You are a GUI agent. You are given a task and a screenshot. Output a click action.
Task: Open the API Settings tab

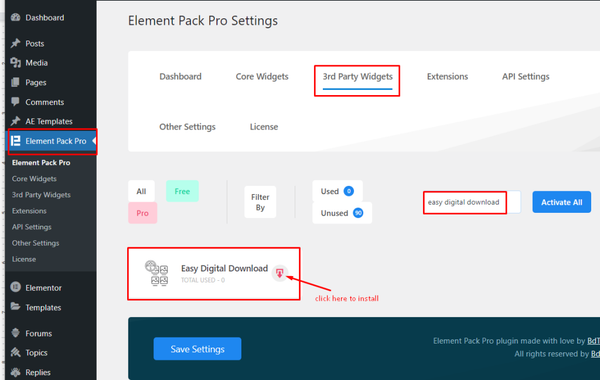coord(525,77)
